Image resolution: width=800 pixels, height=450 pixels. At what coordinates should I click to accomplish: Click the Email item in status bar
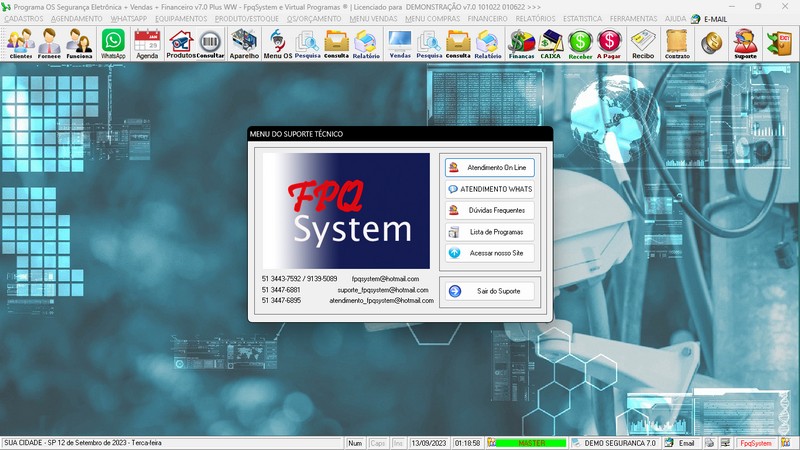pyautogui.click(x=680, y=442)
